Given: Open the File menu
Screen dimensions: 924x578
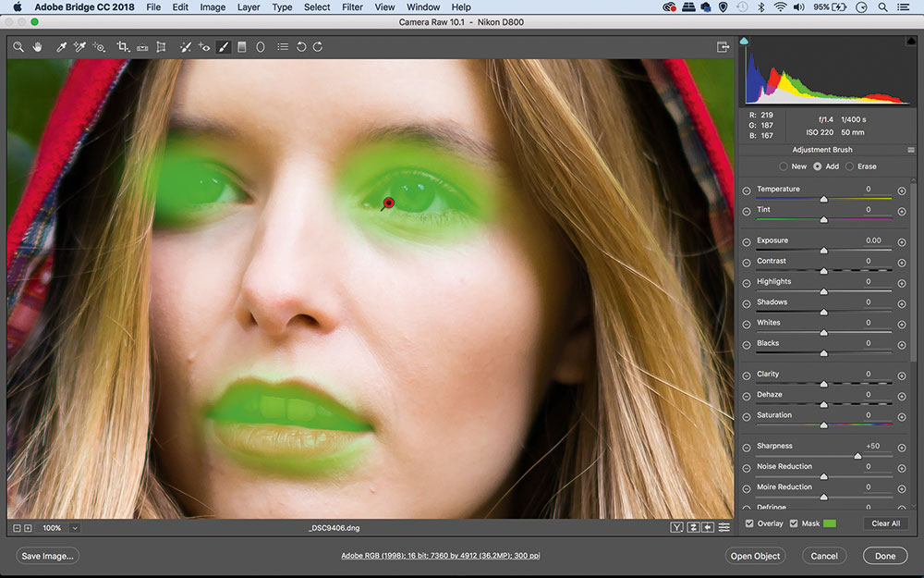Looking at the screenshot, I should pyautogui.click(x=153, y=7).
